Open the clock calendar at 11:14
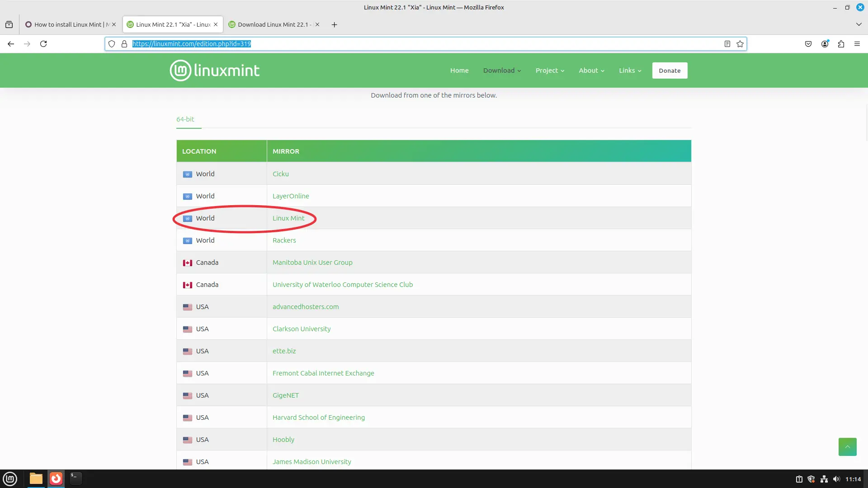868x488 pixels. (853, 479)
